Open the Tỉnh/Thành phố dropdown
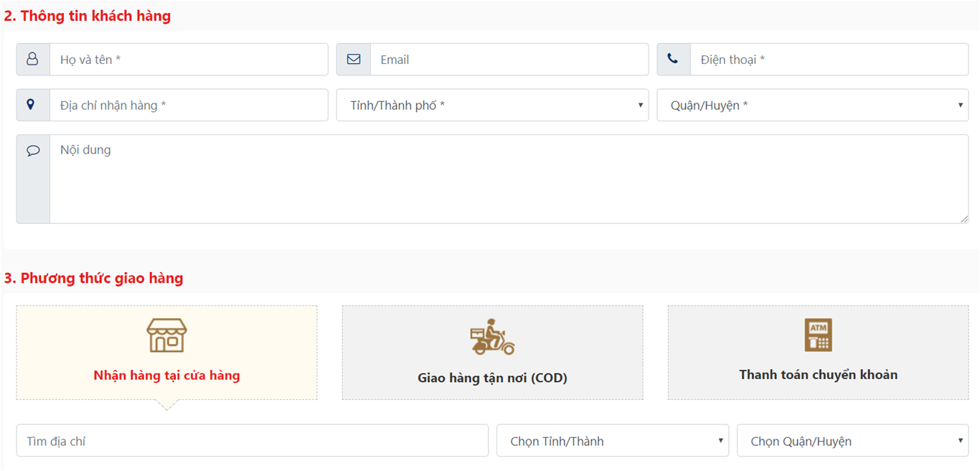The height and width of the screenshot is (471, 980). tap(492, 106)
